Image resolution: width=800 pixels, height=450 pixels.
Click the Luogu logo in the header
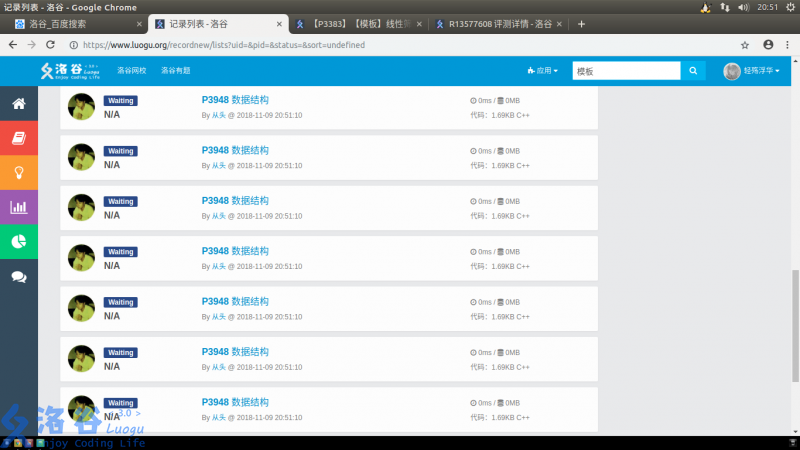70,70
